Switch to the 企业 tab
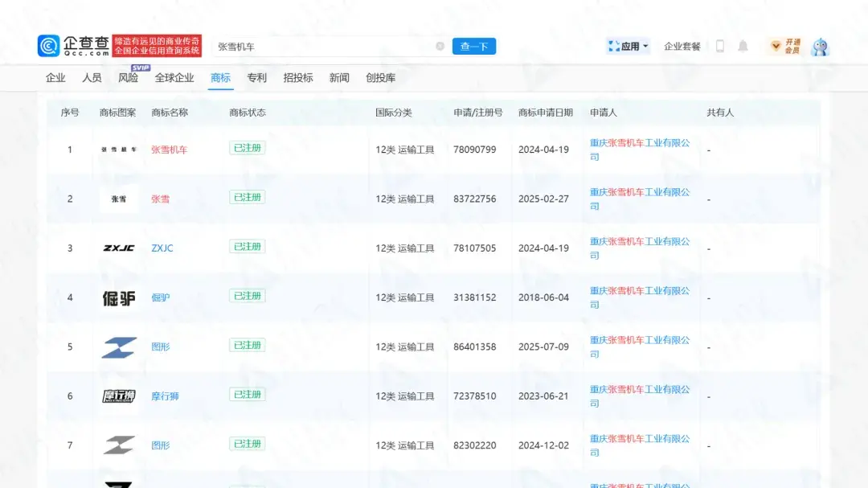Viewport: 868px width, 488px height. (55, 78)
